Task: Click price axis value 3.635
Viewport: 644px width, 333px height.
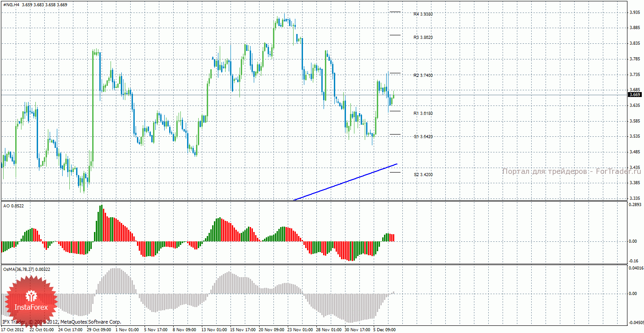Action: click(x=634, y=105)
